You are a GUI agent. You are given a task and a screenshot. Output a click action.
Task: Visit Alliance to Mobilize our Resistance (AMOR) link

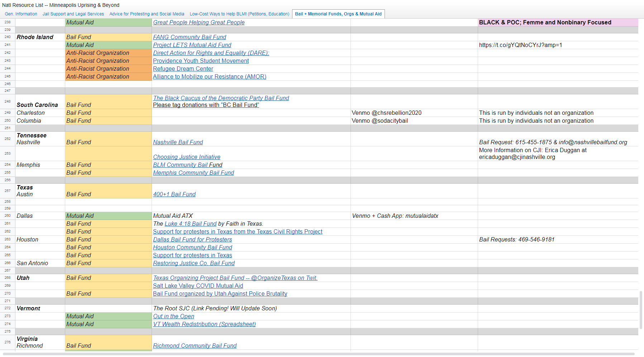210,76
